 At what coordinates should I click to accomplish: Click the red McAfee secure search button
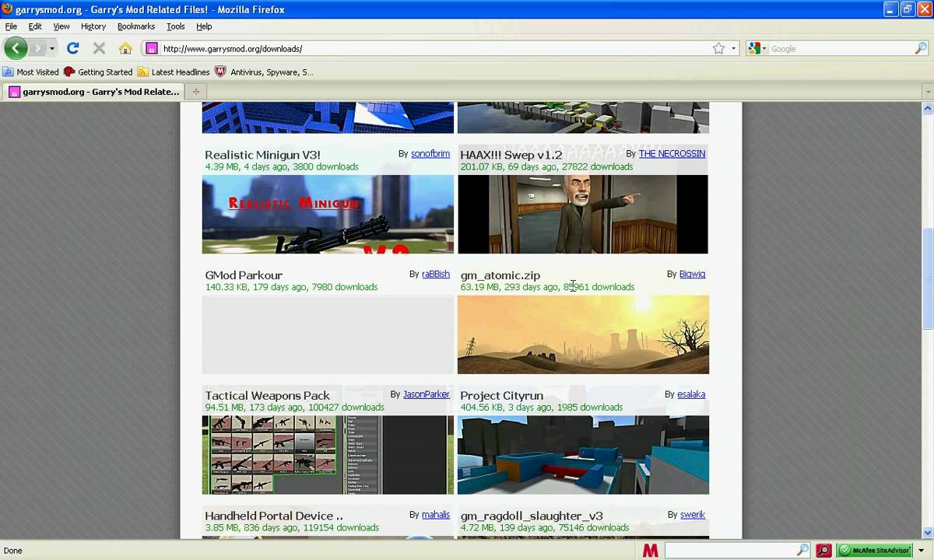pos(823,550)
